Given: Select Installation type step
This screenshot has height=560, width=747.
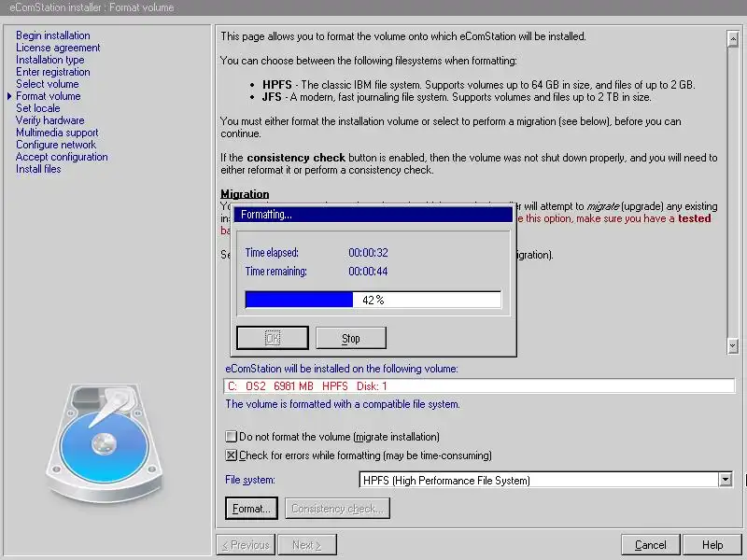Looking at the screenshot, I should point(50,60).
